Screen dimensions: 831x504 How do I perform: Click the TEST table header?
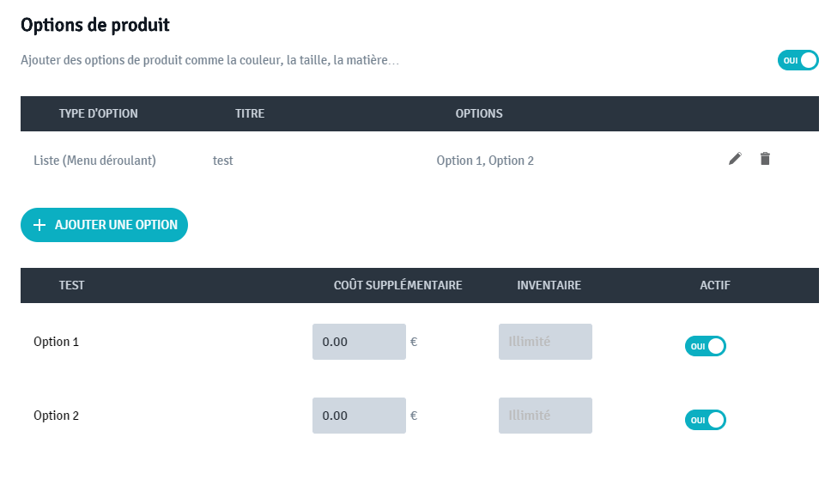tap(71, 285)
